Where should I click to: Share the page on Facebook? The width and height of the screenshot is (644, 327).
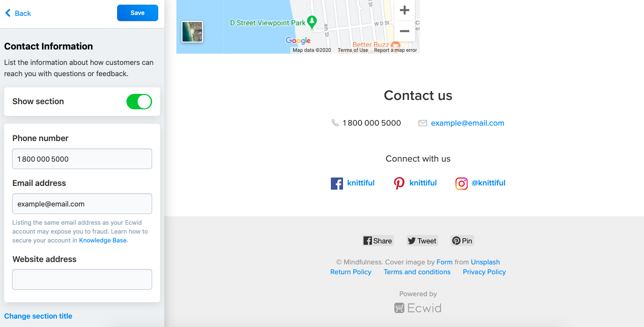(x=378, y=241)
